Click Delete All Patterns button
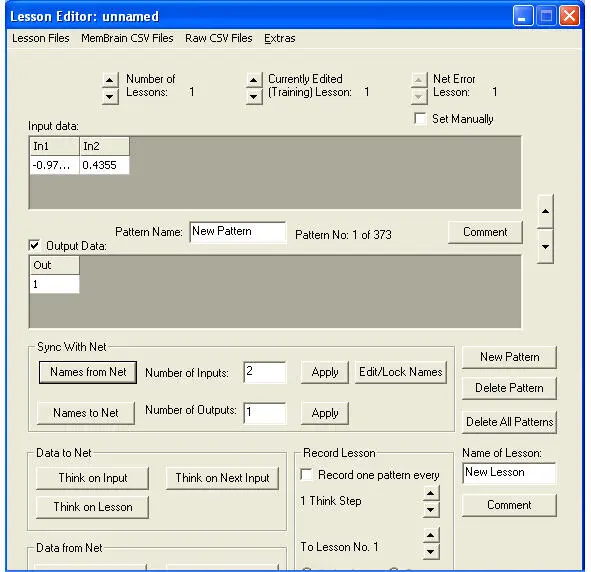Image resolution: width=591 pixels, height=572 pixels. [x=509, y=422]
